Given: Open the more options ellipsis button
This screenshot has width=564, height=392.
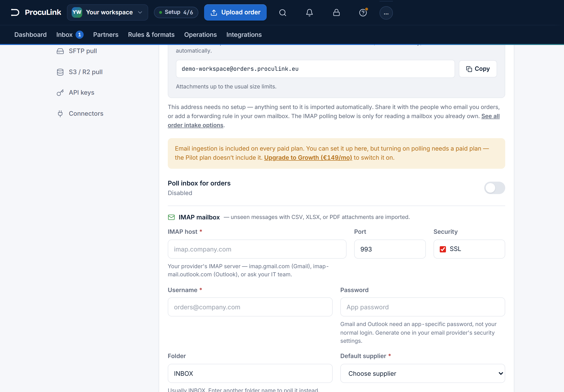Looking at the screenshot, I should coord(386,13).
